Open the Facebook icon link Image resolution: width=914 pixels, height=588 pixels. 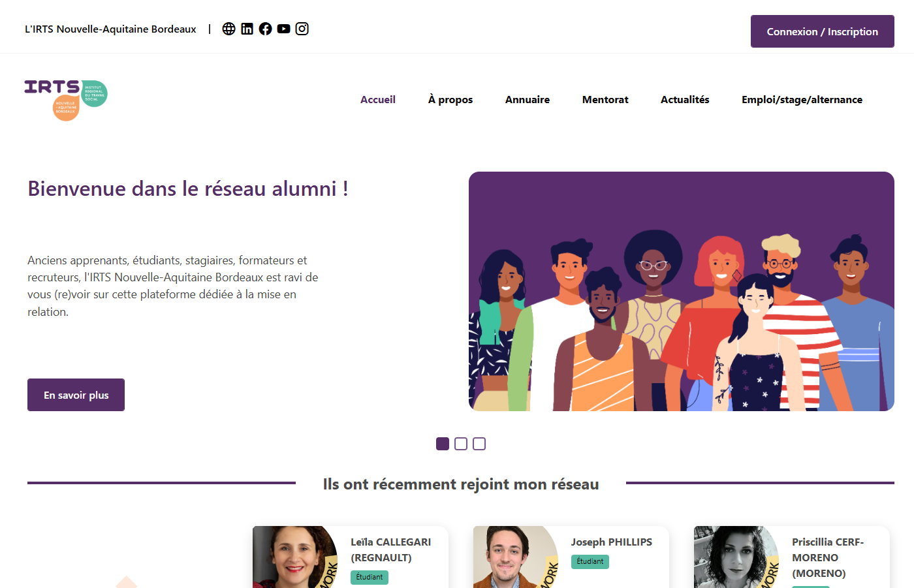265,29
